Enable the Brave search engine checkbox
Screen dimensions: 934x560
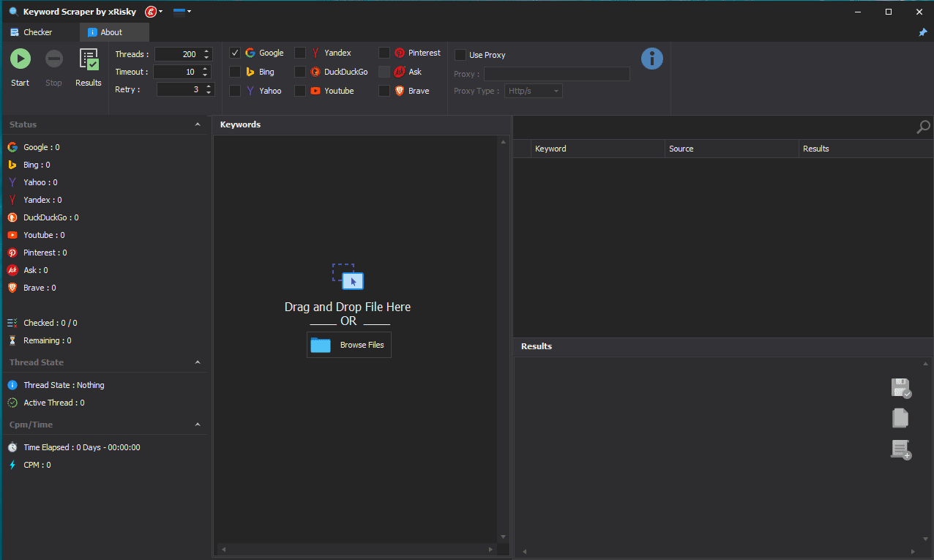(384, 91)
